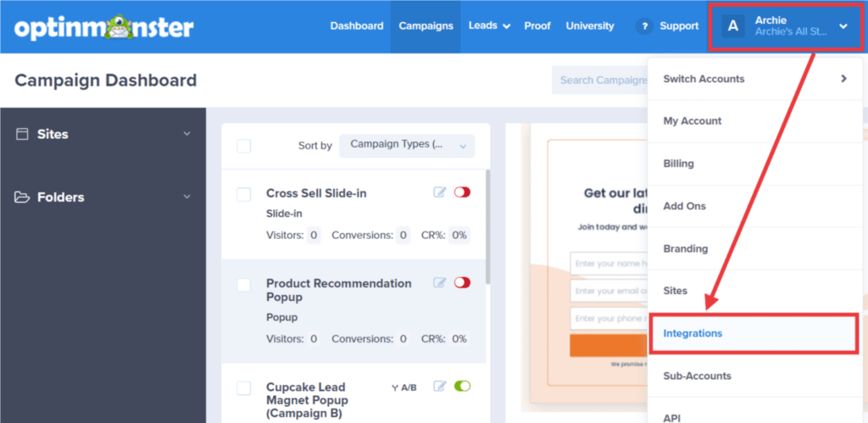The height and width of the screenshot is (423, 868).
Task: Click Cross Sell Slide-in visitors count
Action: 314,236
